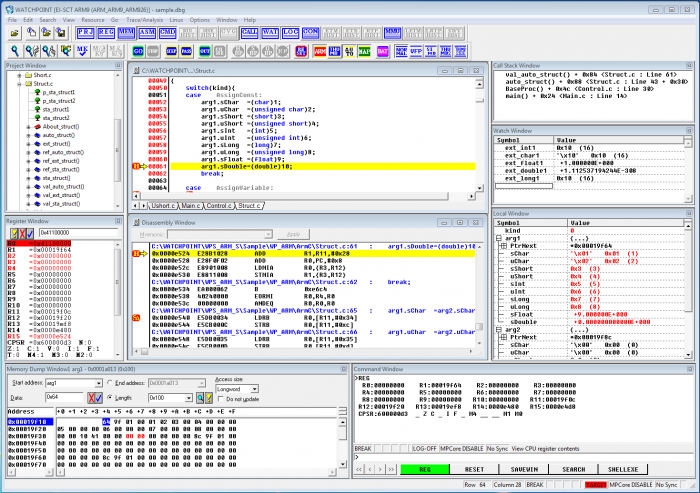Click the lightbulb icon in Register Window

click(14, 233)
